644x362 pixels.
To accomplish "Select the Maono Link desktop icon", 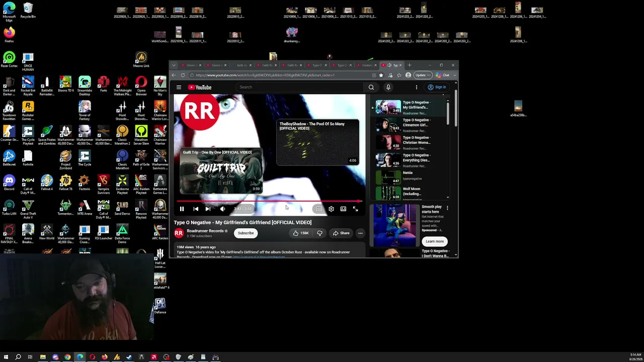I will tap(141, 60).
